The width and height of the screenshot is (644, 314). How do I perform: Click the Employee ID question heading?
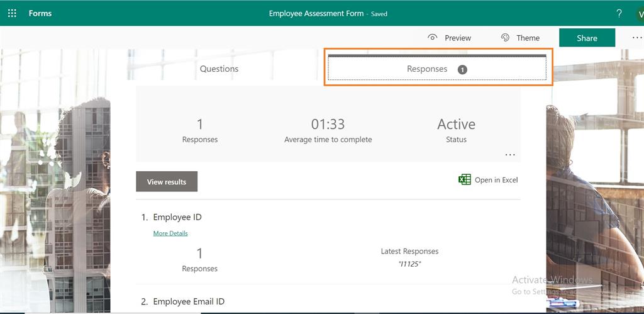177,217
